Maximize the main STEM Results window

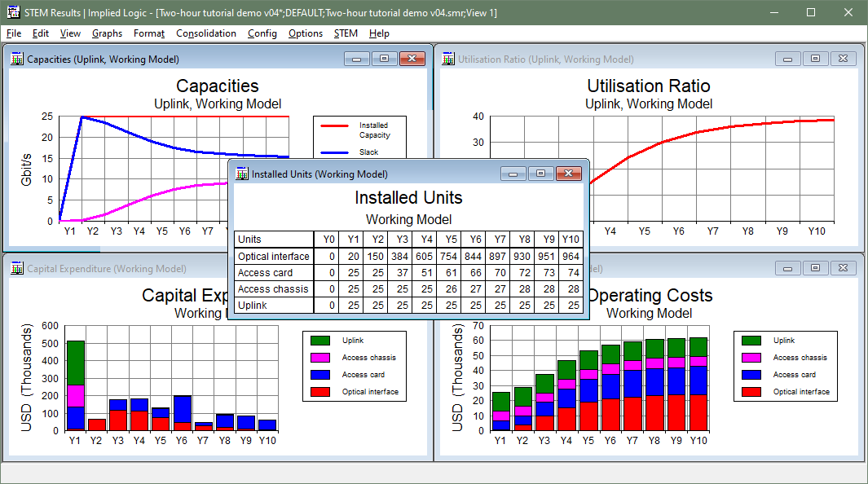coord(811,12)
